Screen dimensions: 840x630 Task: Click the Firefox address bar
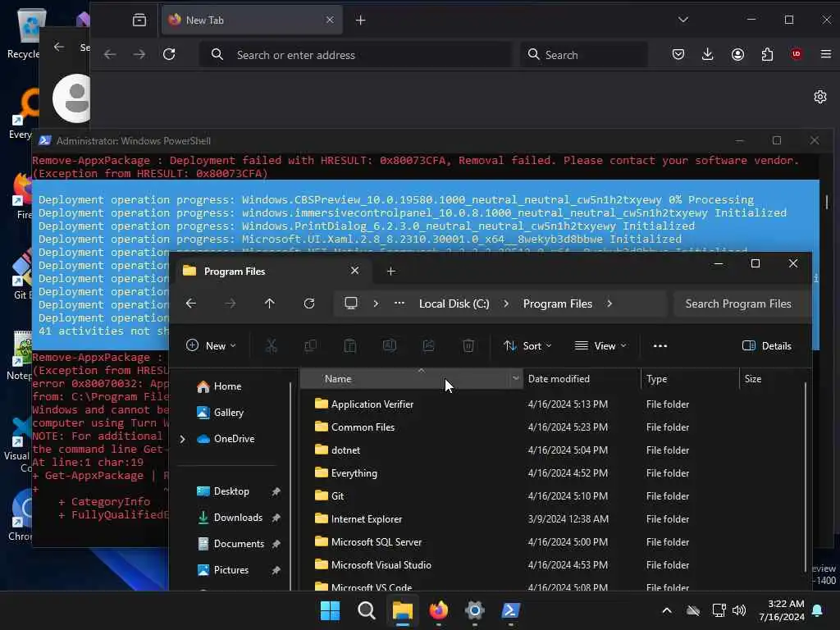pyautogui.click(x=356, y=55)
